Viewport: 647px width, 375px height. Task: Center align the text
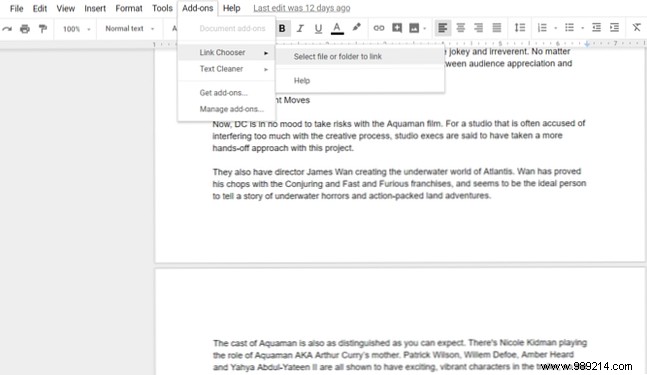coord(460,28)
